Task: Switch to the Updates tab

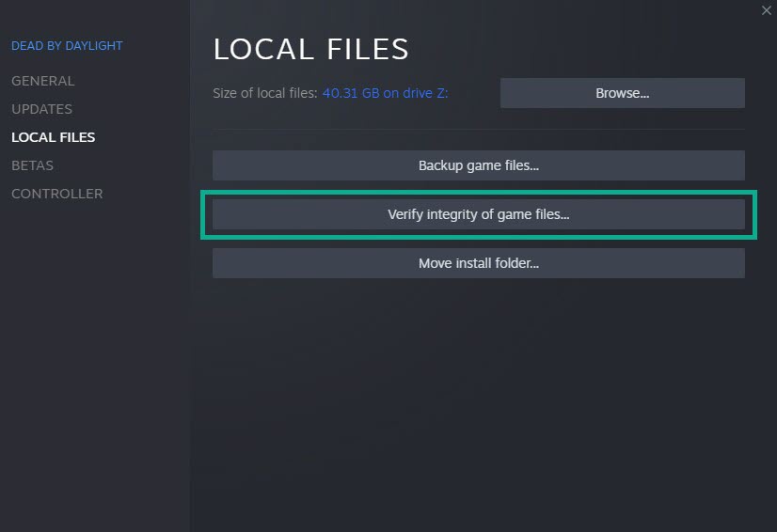Action: (x=41, y=109)
